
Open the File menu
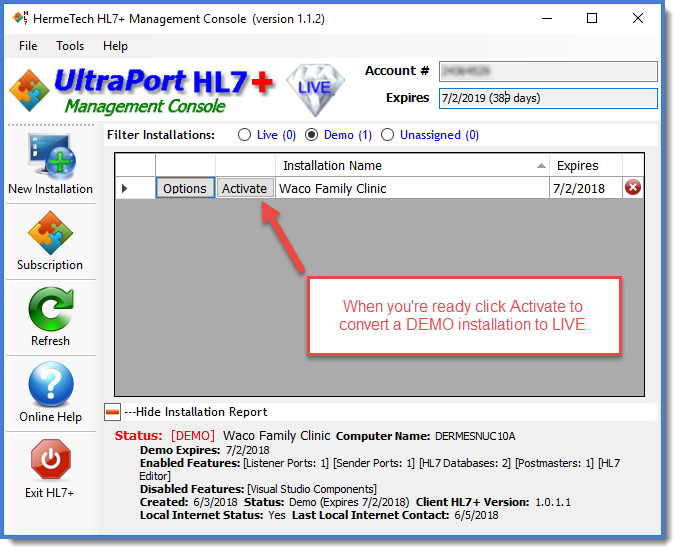pos(28,46)
